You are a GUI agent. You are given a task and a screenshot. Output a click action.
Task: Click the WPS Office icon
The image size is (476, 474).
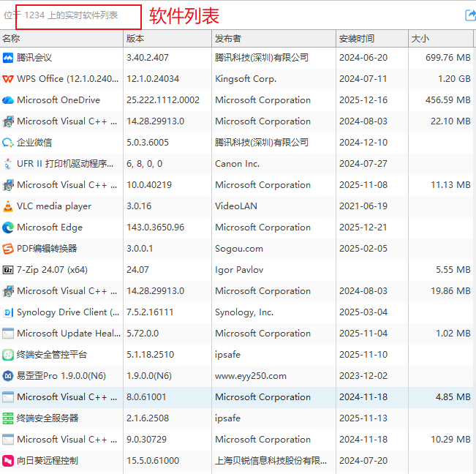click(x=8, y=79)
